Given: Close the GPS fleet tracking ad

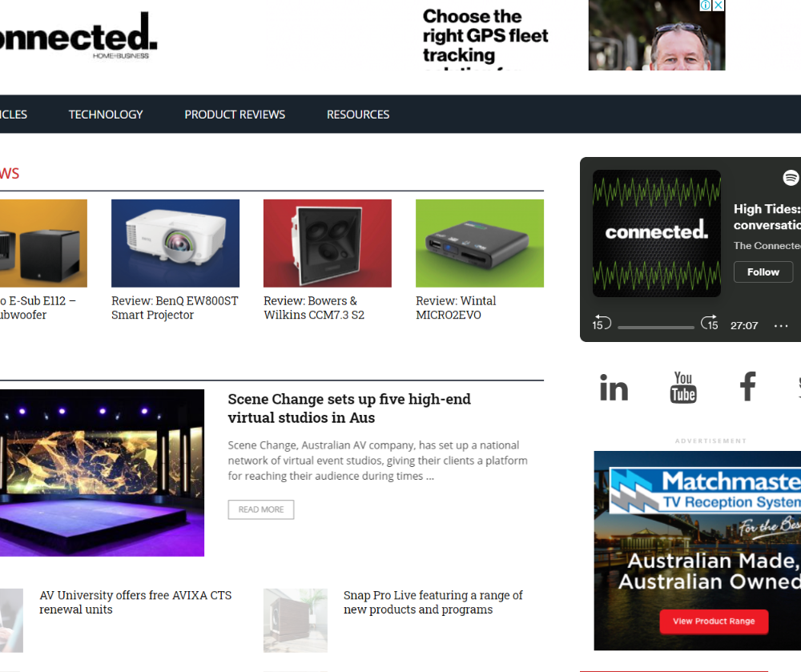Looking at the screenshot, I should [x=718, y=5].
